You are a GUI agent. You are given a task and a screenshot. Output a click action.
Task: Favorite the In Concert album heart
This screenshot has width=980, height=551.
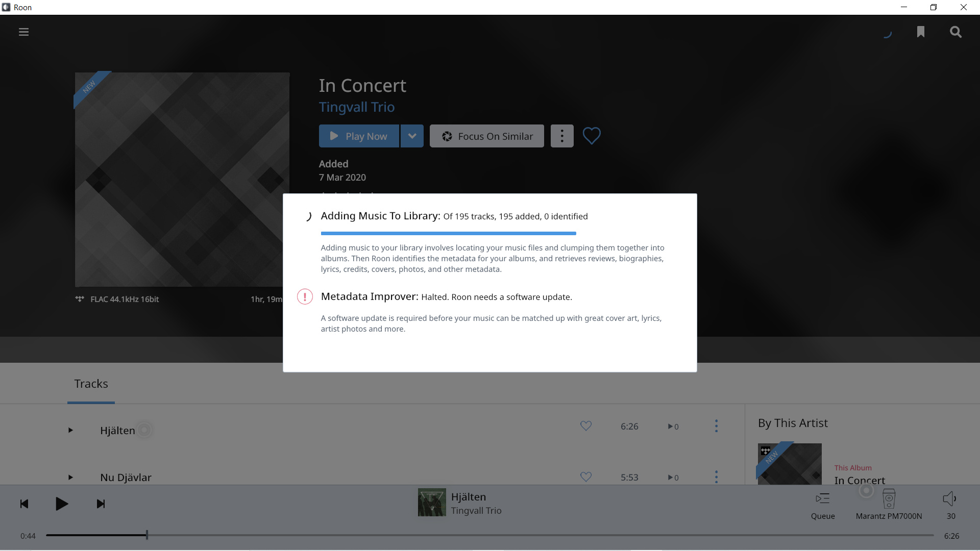click(x=592, y=136)
